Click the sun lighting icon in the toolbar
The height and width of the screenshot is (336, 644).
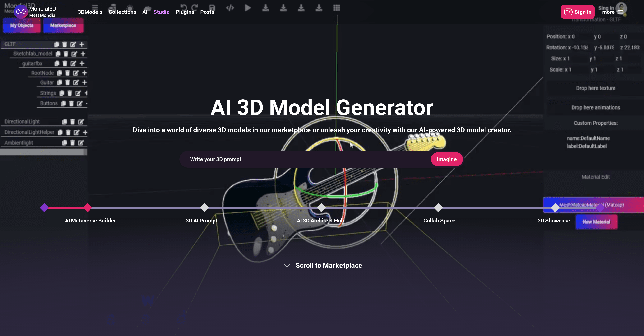point(130,8)
